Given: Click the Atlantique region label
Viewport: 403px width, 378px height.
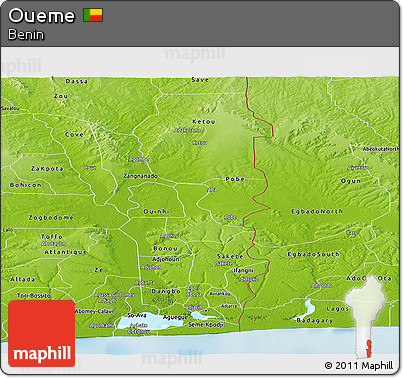Looking at the screenshot, I should [66, 252].
